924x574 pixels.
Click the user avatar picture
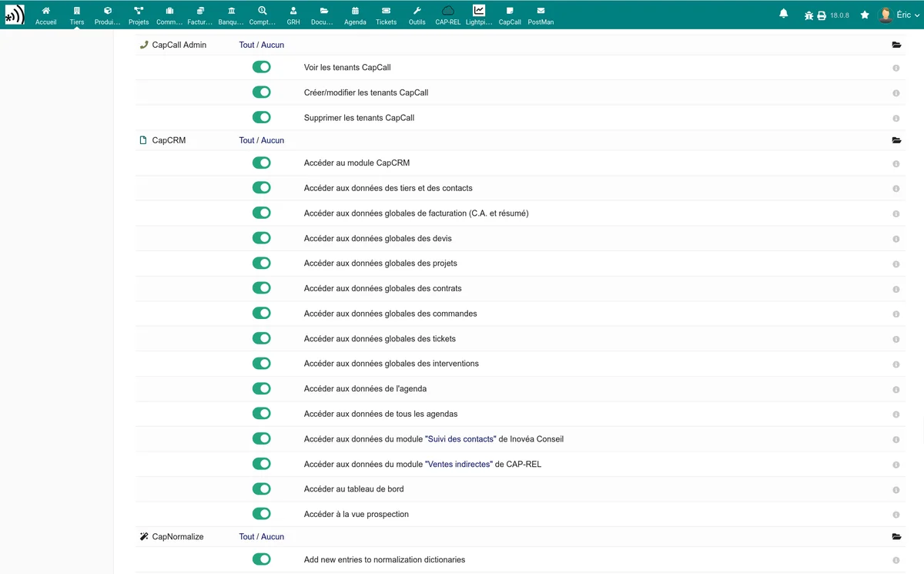coord(885,15)
